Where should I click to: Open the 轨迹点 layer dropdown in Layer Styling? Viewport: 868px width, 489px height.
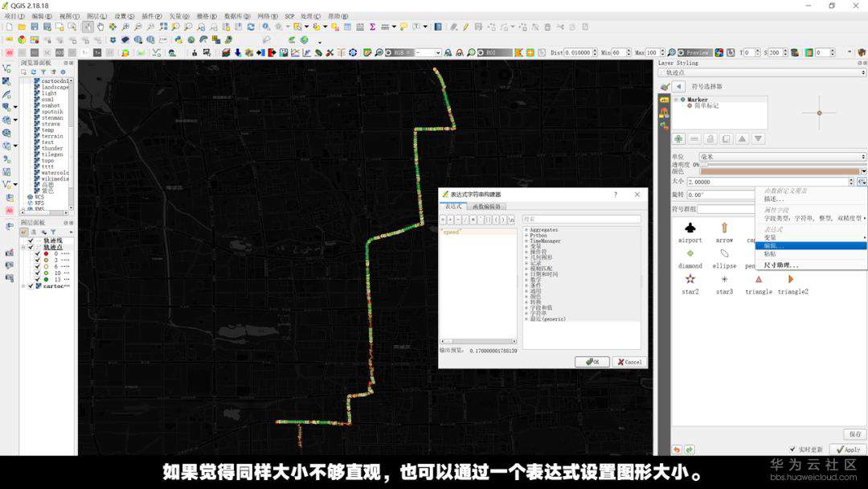pos(762,72)
